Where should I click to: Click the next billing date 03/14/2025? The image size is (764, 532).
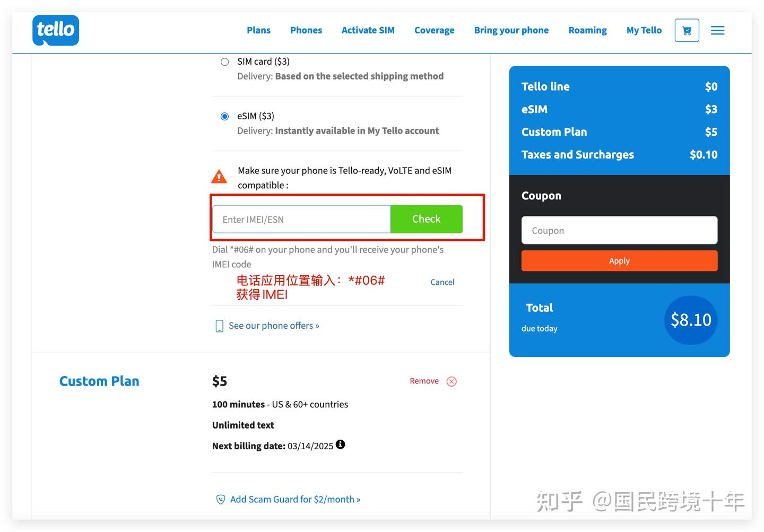(x=310, y=446)
